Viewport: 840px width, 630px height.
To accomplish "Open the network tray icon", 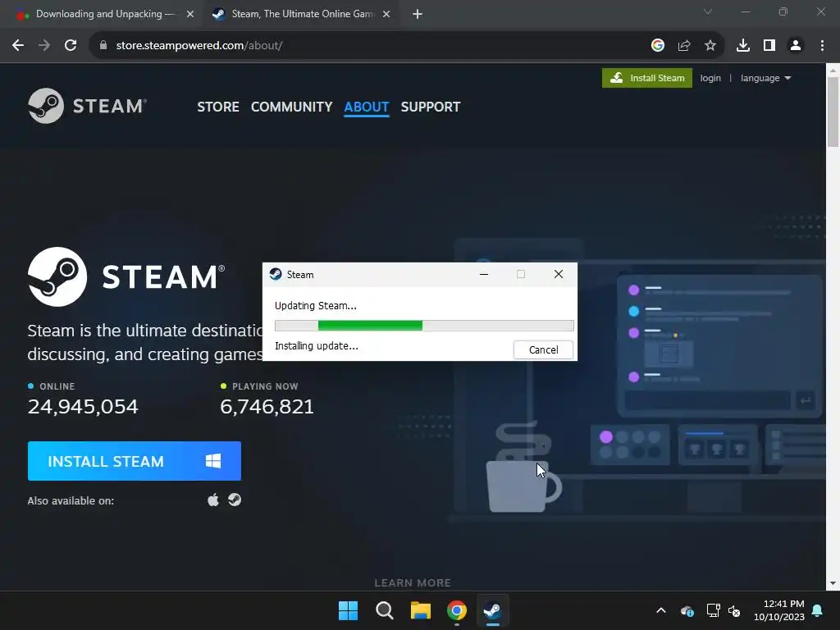I will click(x=713, y=610).
